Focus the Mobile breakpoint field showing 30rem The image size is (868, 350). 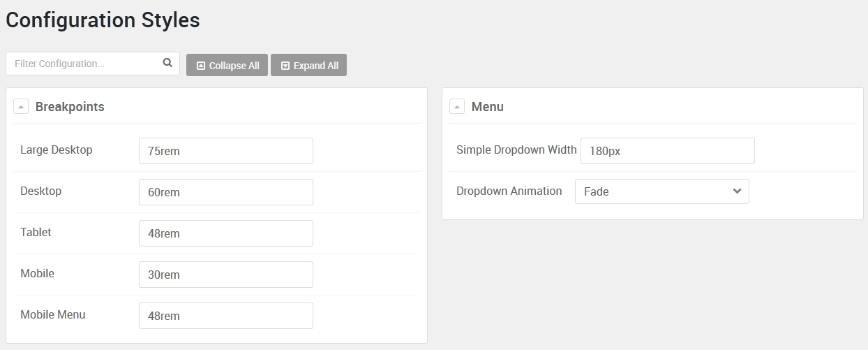click(225, 275)
